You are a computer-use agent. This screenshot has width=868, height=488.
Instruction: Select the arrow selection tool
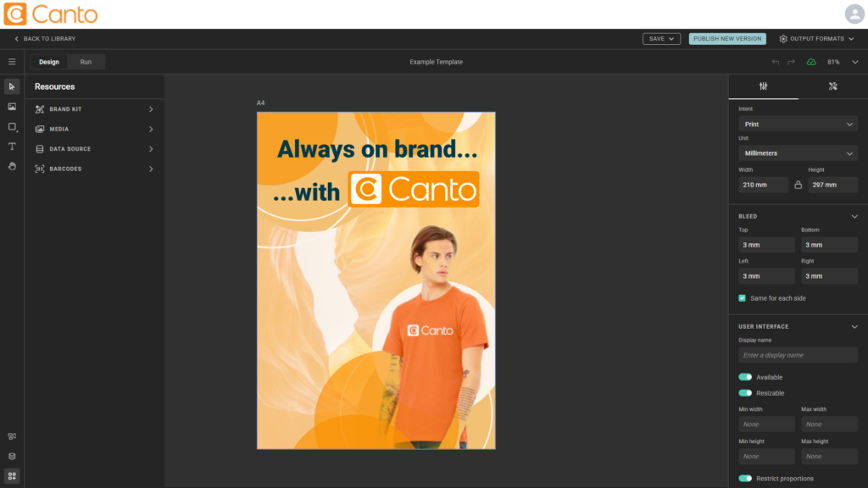point(12,86)
